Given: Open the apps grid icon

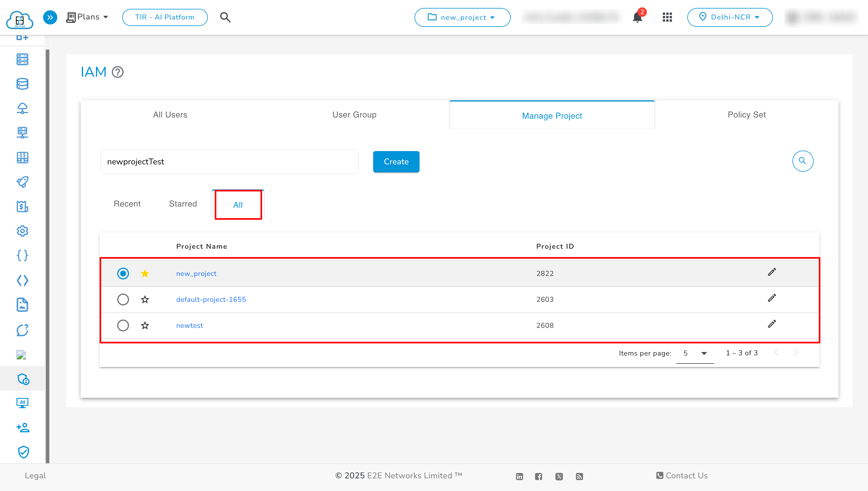Looking at the screenshot, I should click(x=667, y=17).
